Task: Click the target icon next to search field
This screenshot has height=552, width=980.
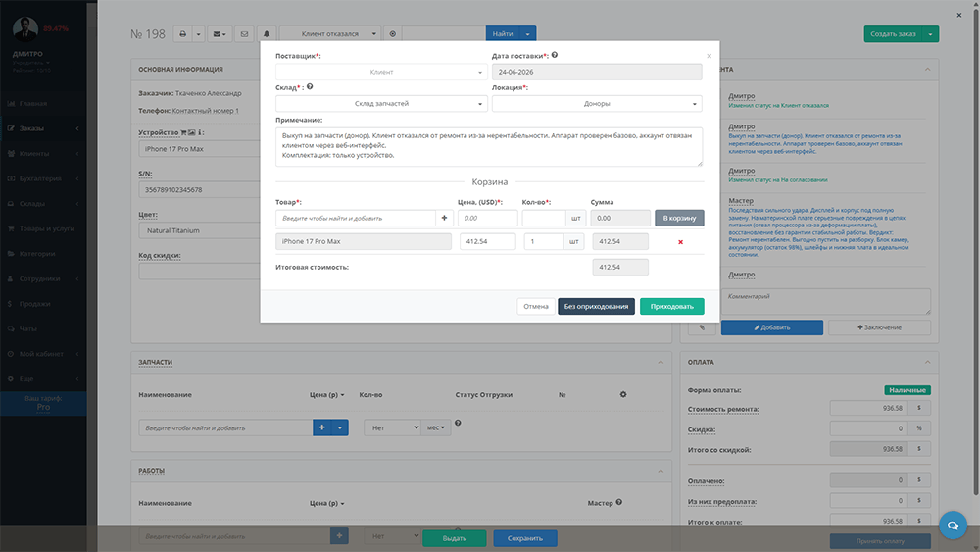Action: [393, 33]
